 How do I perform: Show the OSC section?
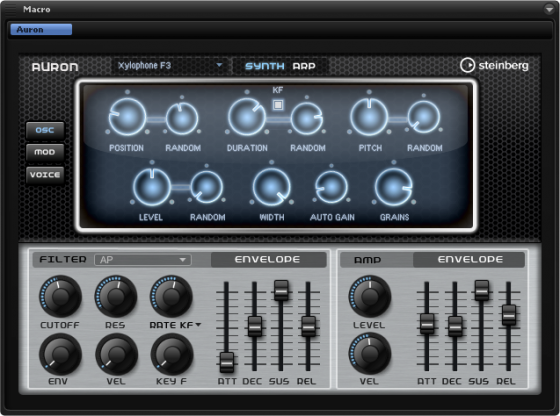coord(45,130)
